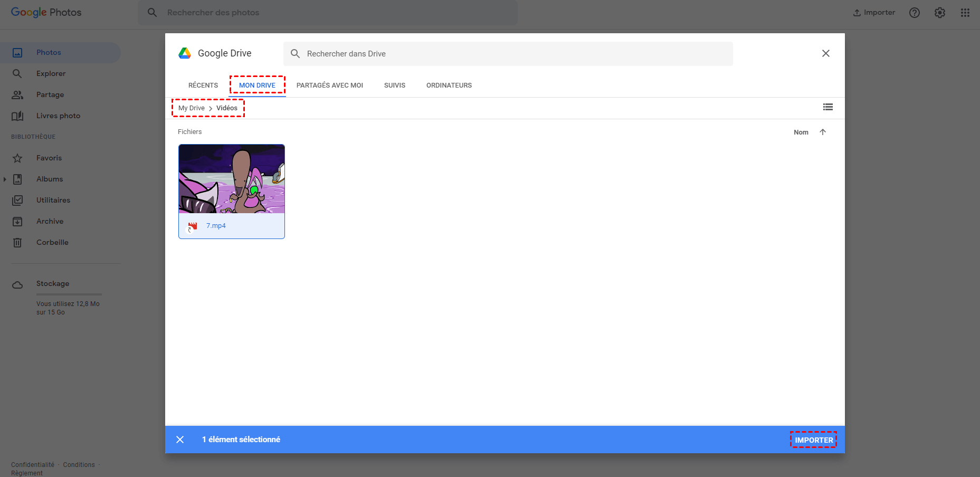Click the Importer upload button in header
The width and height of the screenshot is (980, 477).
click(x=874, y=12)
